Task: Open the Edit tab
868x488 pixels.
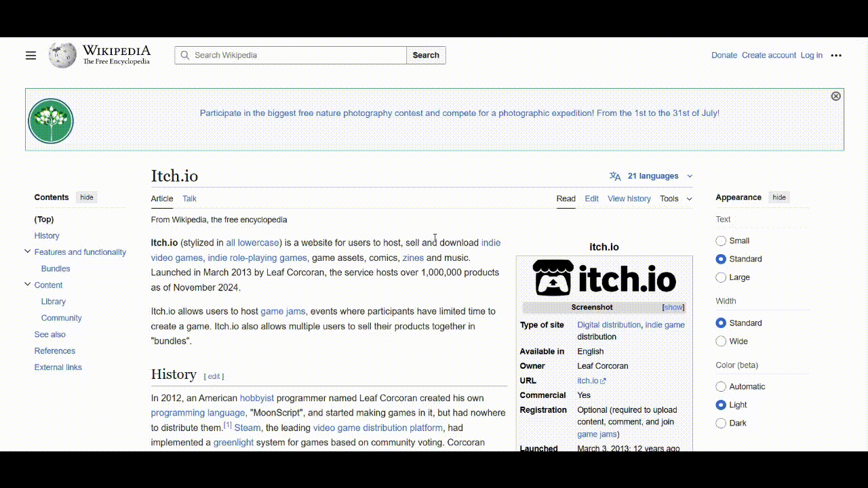Action: point(592,199)
